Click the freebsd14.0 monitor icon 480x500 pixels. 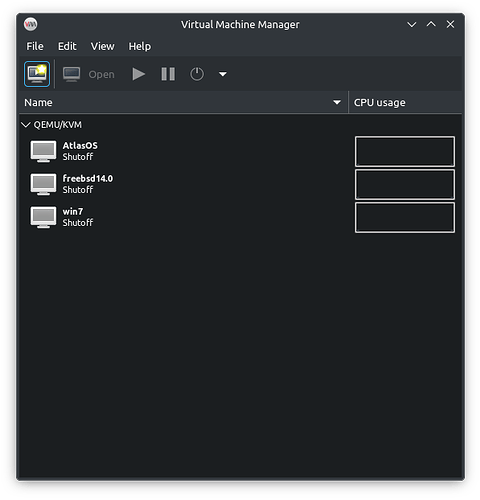tap(43, 184)
